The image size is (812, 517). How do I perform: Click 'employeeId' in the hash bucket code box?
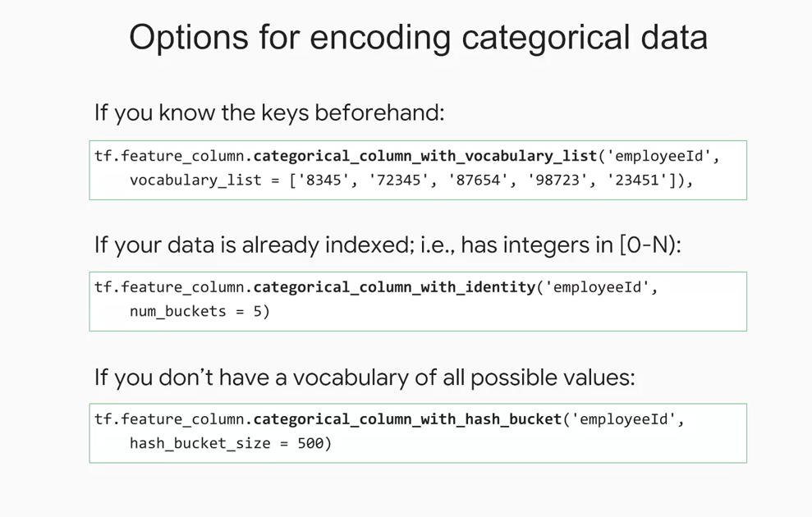click(x=623, y=419)
